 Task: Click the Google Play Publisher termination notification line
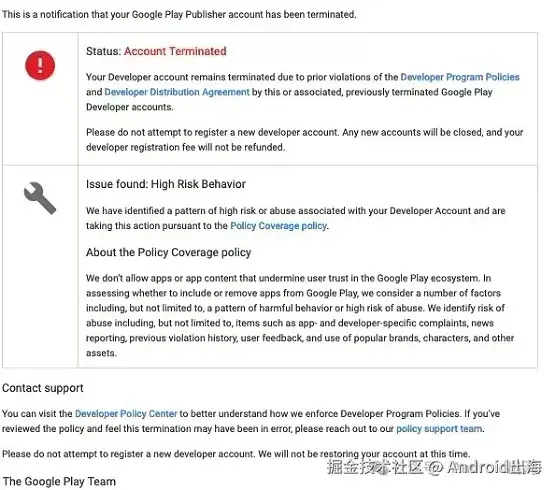(x=179, y=15)
